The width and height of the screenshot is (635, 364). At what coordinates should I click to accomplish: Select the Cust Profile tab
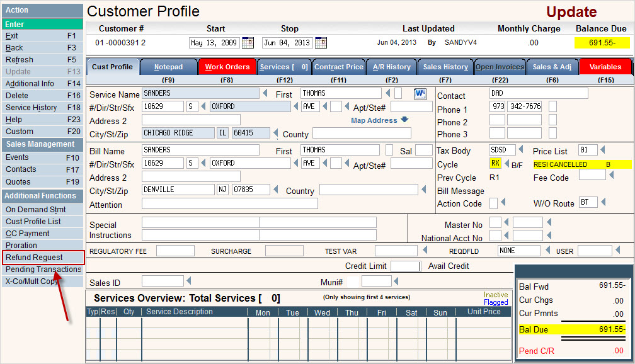pos(113,67)
